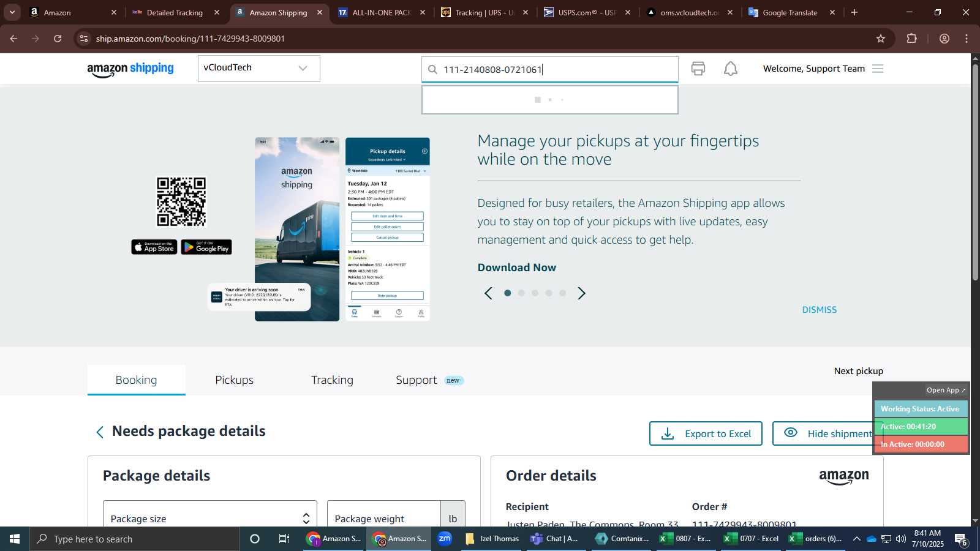Open the orders (6) Excel taskbar item

[x=815, y=539]
